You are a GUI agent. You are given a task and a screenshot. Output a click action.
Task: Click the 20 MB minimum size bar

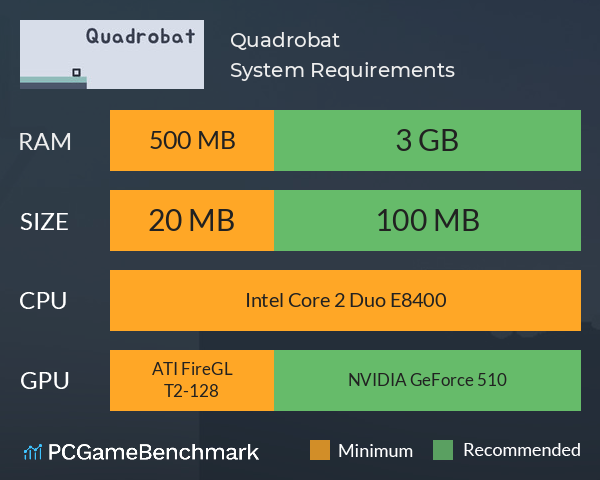pos(192,220)
